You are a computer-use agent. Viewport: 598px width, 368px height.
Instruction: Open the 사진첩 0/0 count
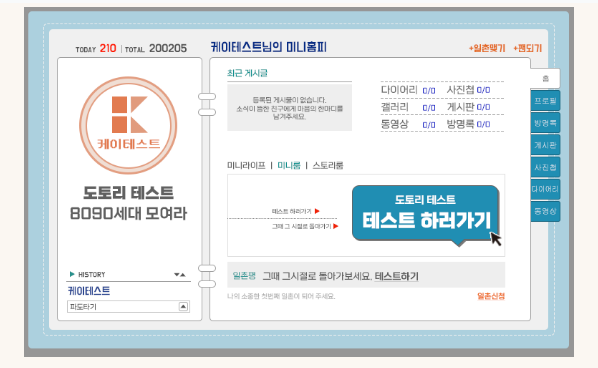pos(483,90)
